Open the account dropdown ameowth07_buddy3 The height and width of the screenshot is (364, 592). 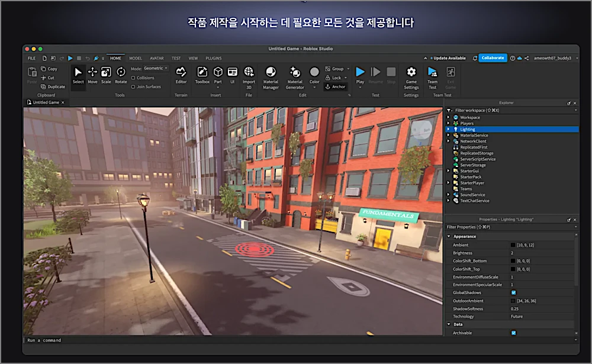point(555,58)
